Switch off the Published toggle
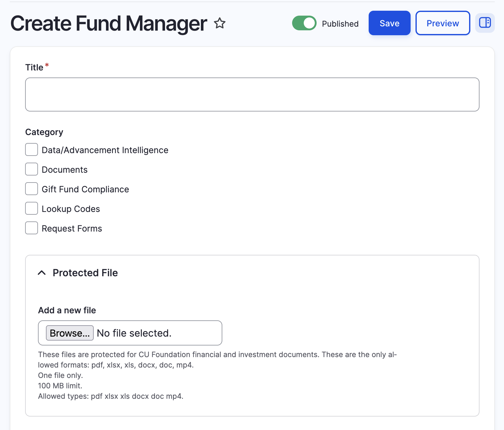Screen dimensions: 504x430 click(304, 23)
